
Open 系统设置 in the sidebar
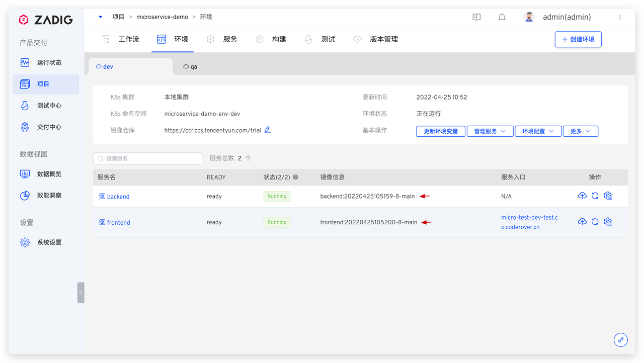tap(46, 242)
